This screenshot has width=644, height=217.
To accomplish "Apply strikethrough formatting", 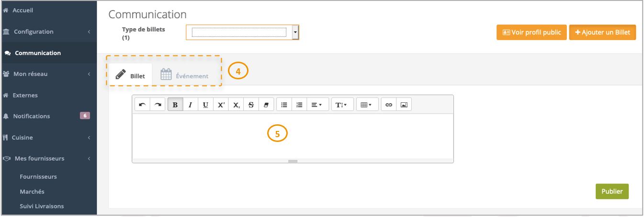I will (251, 105).
